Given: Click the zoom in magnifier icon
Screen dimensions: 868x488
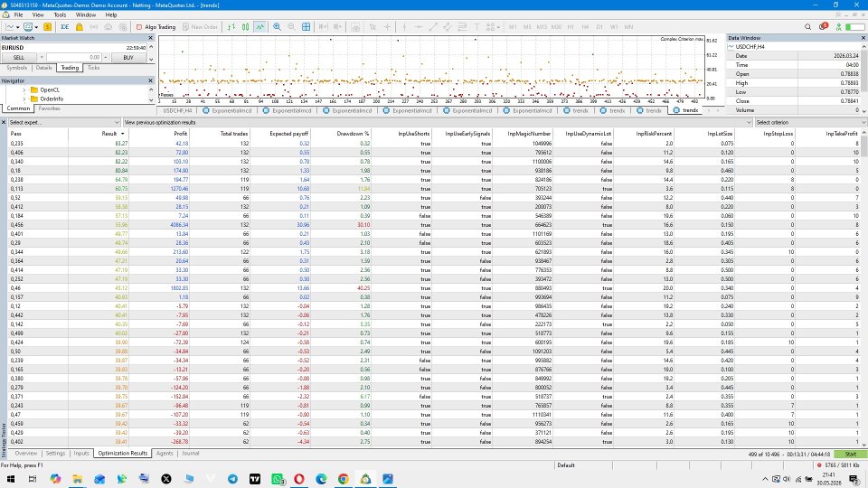Looking at the screenshot, I should pyautogui.click(x=277, y=26).
